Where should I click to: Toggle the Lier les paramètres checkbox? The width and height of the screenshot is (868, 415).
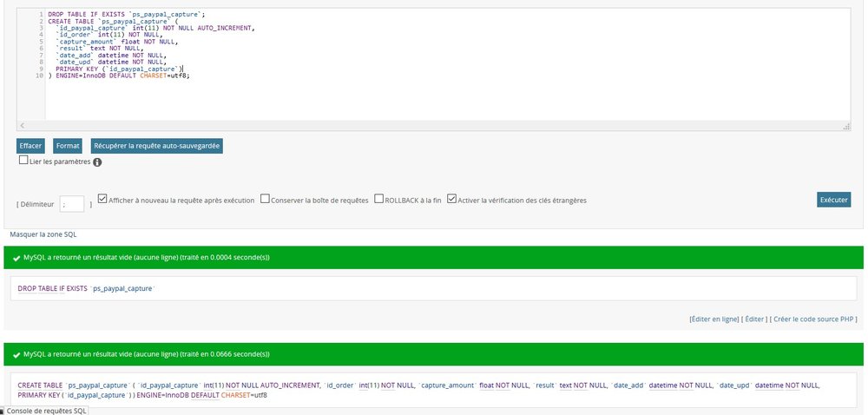(23, 160)
